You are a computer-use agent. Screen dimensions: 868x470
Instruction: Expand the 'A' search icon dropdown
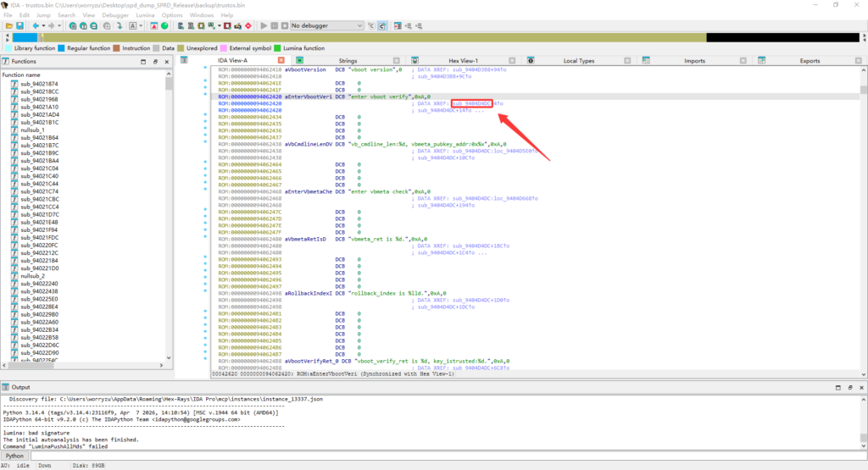tap(141, 26)
